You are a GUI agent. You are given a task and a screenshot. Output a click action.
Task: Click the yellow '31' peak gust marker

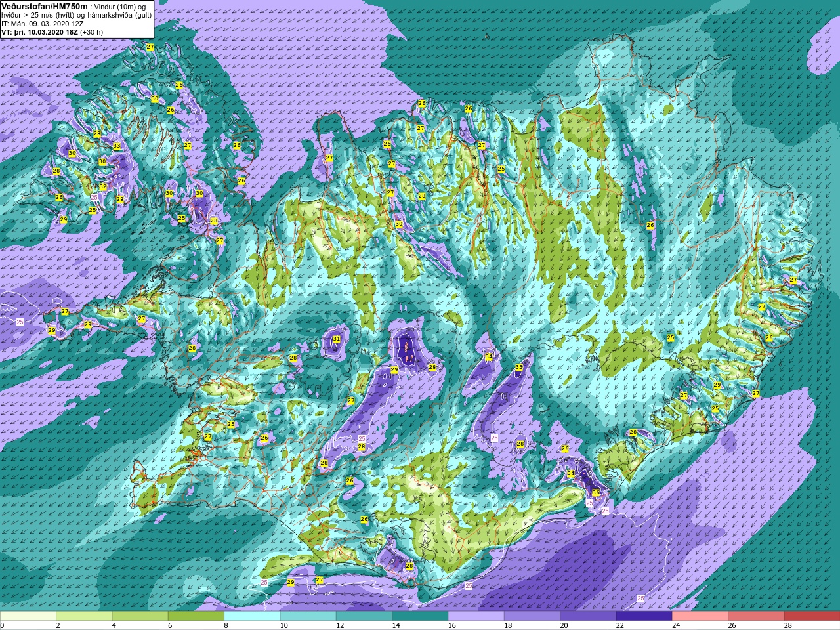tap(337, 339)
